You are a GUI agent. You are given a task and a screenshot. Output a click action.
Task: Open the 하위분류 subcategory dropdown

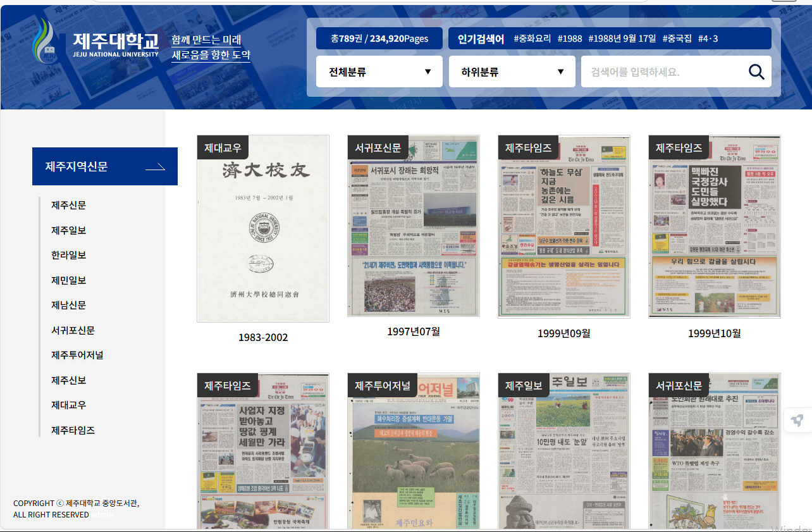click(x=512, y=71)
